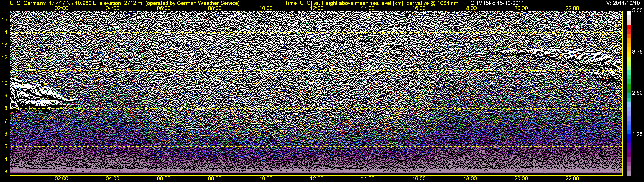Click 'operated by German Weather Service' text
This screenshot has height=182, width=644.
tap(192, 3)
